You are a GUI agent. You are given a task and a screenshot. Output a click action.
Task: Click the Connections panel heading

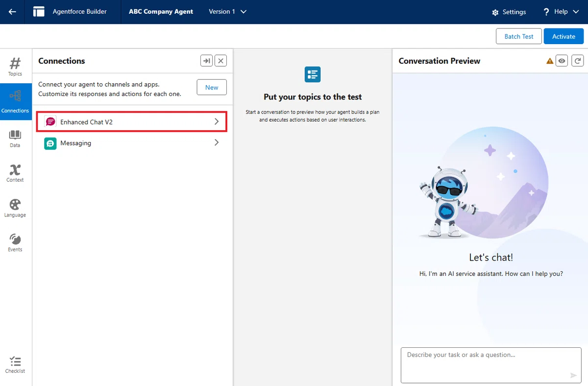(x=62, y=61)
